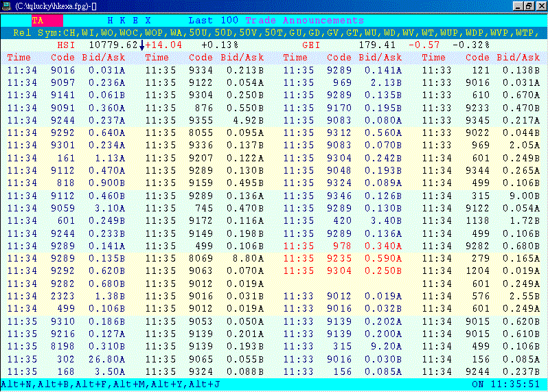
Task: Select the 50T related symbol
Action: [x=273, y=33]
